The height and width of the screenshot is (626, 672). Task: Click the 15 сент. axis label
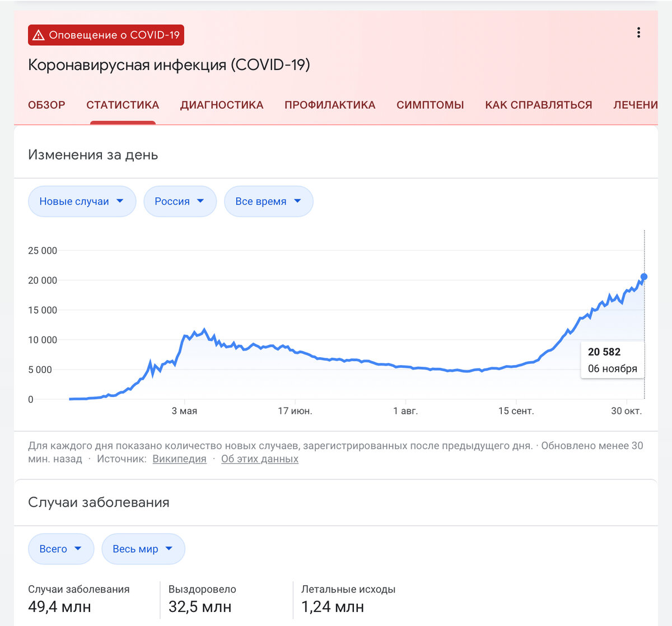pos(516,411)
